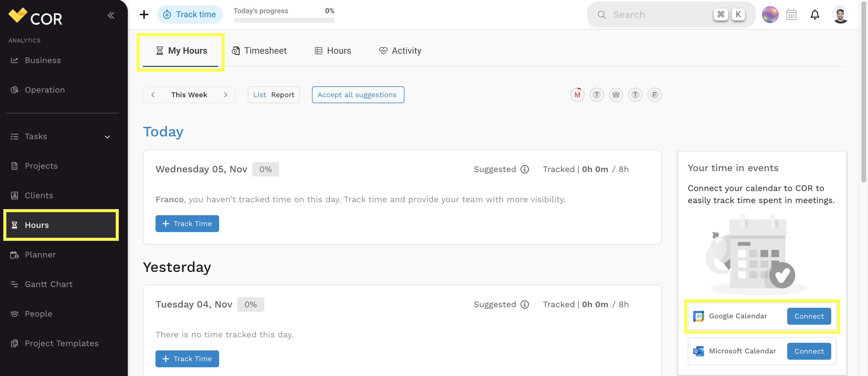Click the 0% badge on Tuesday 04
868x376 pixels.
coord(250,304)
